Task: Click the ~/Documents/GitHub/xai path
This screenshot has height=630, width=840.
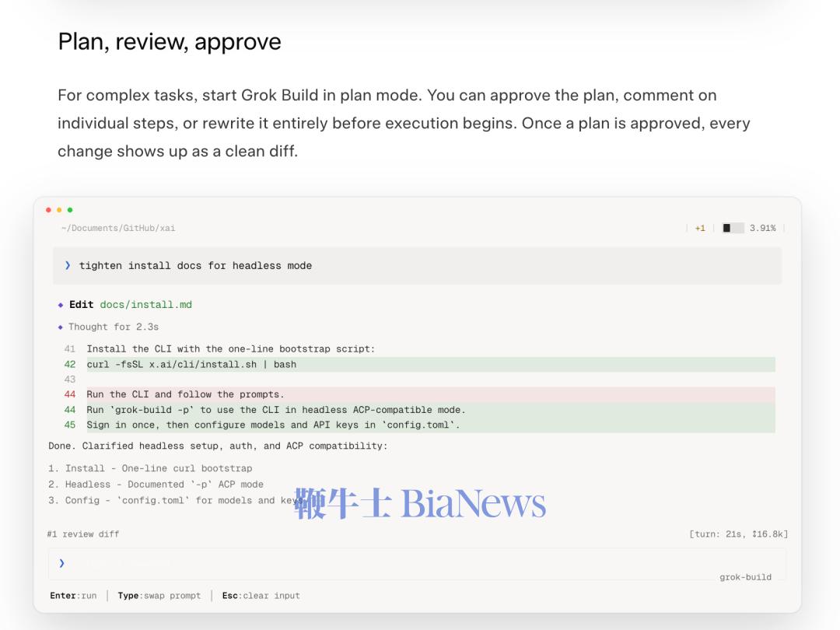Action: click(x=118, y=228)
